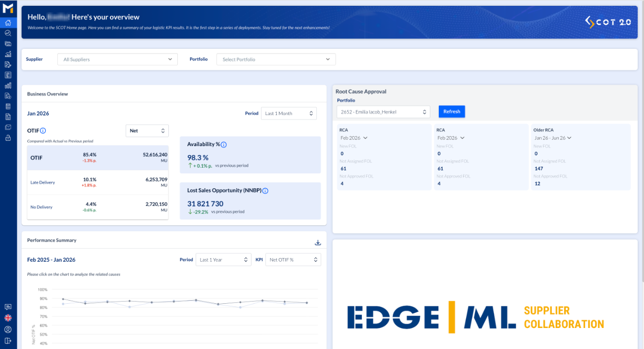Click the Jan 2026 period heading
644x349 pixels.
click(x=38, y=113)
